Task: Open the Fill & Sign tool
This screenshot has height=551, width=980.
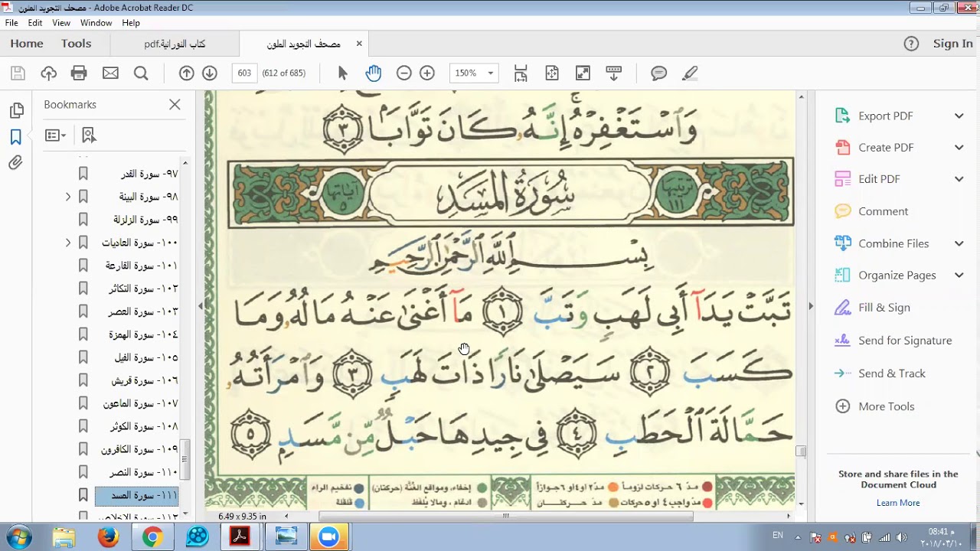Action: click(x=884, y=308)
